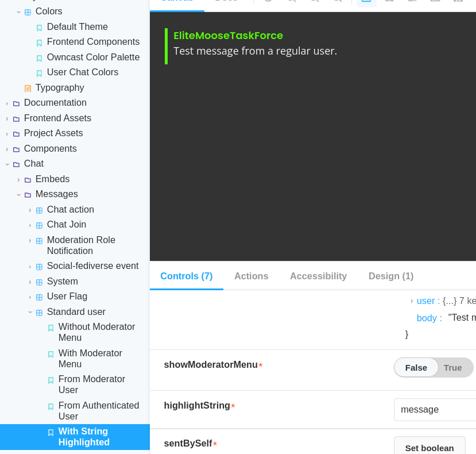Open the Accessibility tab

tap(318, 276)
